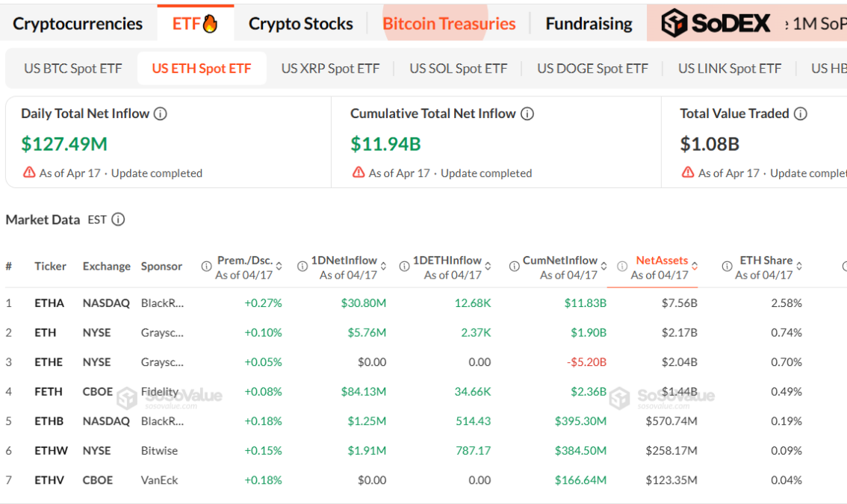The height and width of the screenshot is (504, 847).
Task: Open the Market Data EST info icon
Action: pyautogui.click(x=116, y=220)
